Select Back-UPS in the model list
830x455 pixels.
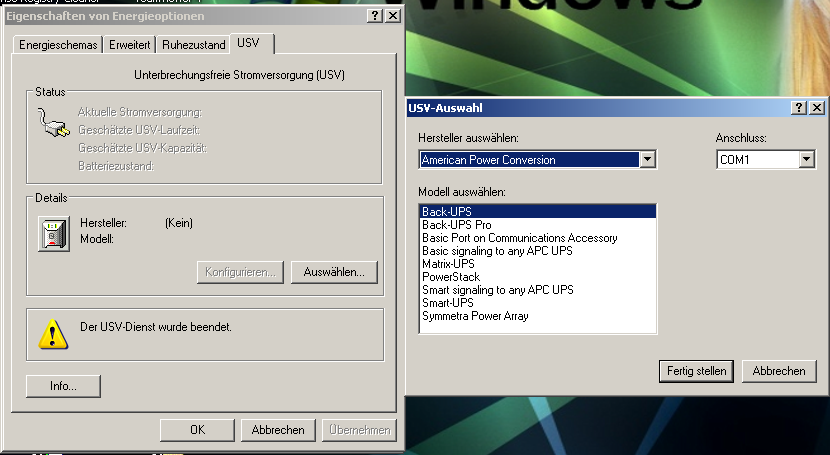coord(538,212)
